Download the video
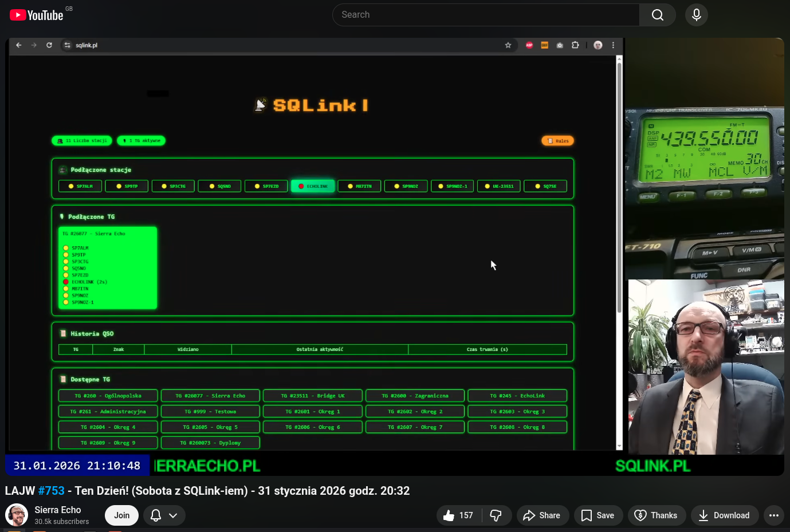The width and height of the screenshot is (790, 532). click(x=724, y=515)
